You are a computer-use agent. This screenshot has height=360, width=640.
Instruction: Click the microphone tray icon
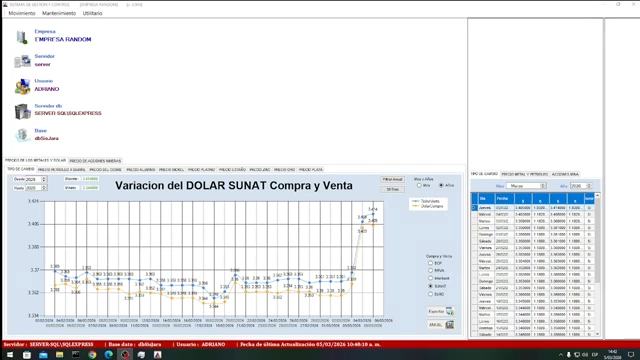[569, 355]
